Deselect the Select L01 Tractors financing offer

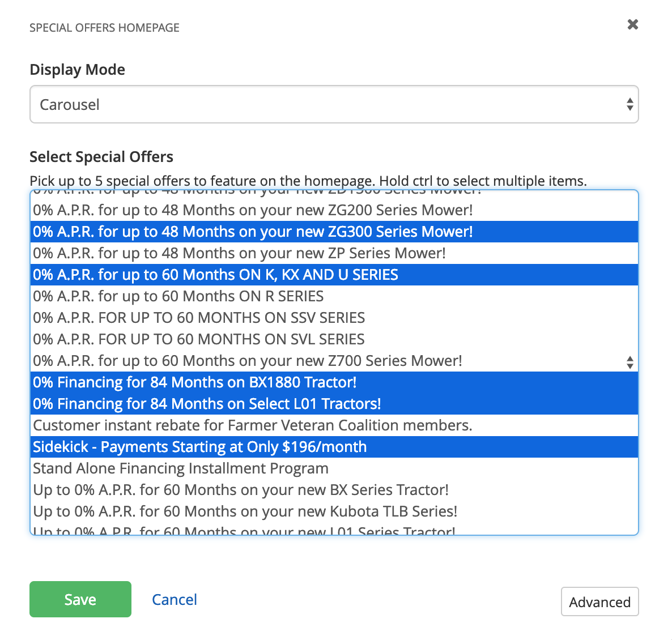tap(334, 404)
